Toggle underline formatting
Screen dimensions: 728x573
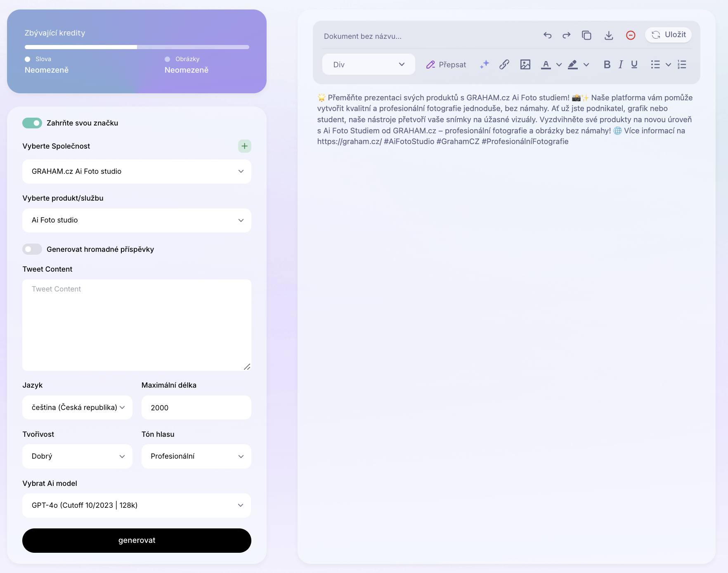pos(634,64)
